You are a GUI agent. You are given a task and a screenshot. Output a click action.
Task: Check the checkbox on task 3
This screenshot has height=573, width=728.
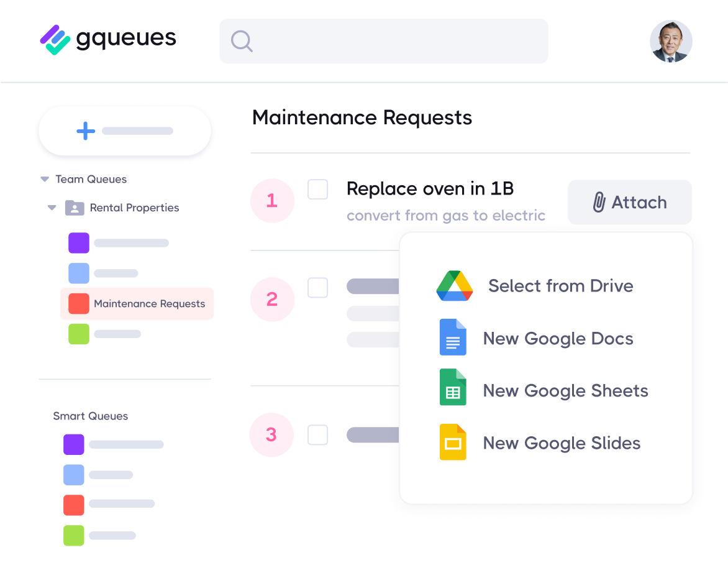pyautogui.click(x=317, y=435)
